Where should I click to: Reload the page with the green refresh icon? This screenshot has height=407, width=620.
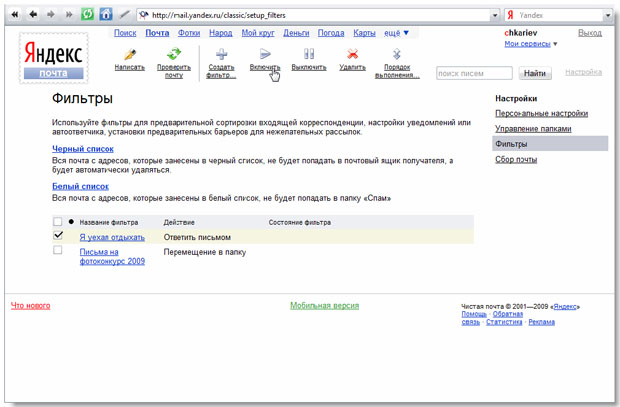tap(87, 15)
